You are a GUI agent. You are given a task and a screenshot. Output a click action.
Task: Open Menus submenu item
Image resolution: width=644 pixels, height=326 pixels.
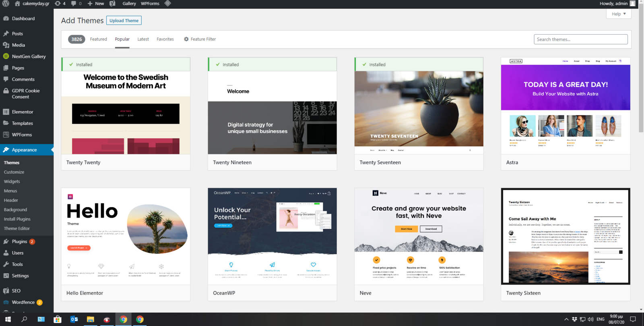tap(10, 191)
